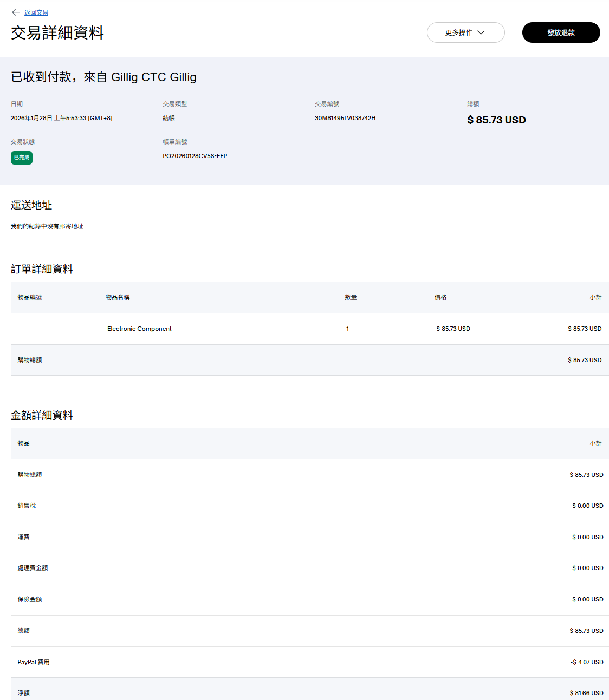Click the 物品編號 column header
This screenshot has height=700, width=609.
click(x=30, y=297)
